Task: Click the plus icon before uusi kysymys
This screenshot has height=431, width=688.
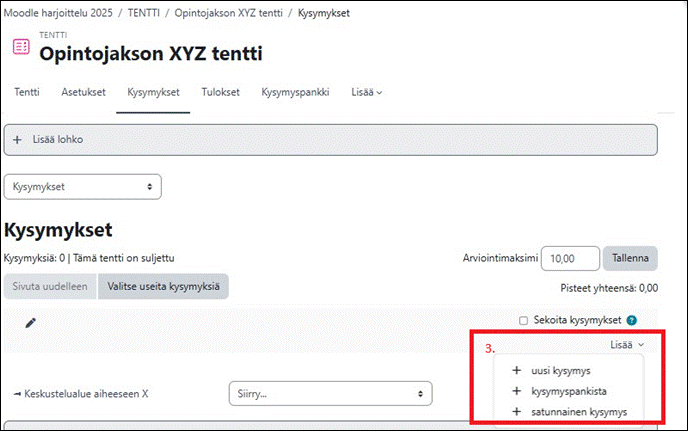Action: (516, 370)
